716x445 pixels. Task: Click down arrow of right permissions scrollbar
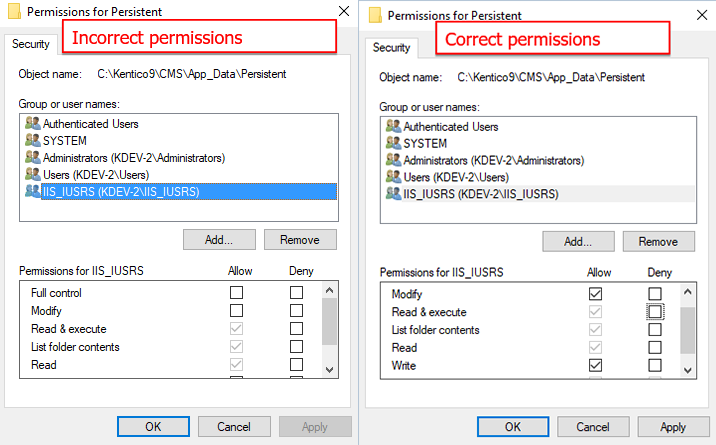pyautogui.click(x=688, y=370)
